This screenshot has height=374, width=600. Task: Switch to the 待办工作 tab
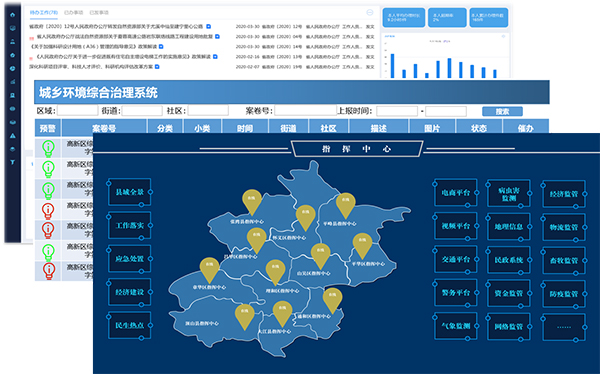[44, 13]
